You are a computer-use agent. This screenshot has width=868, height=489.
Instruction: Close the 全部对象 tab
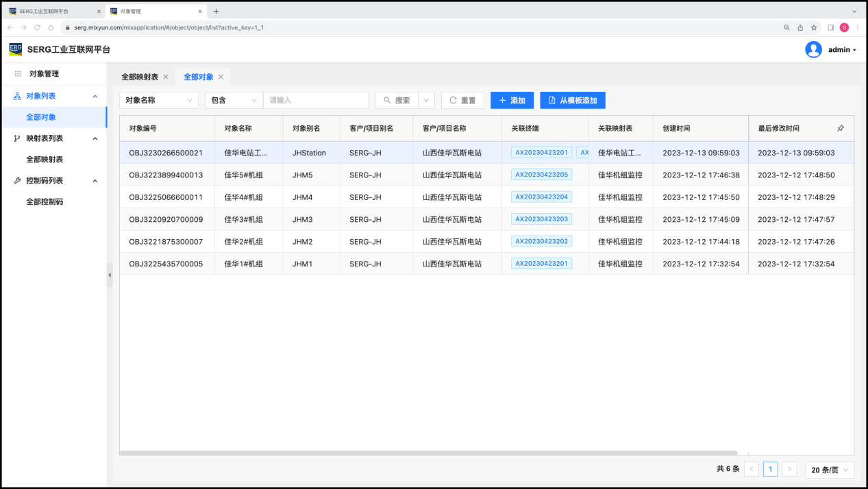(221, 77)
